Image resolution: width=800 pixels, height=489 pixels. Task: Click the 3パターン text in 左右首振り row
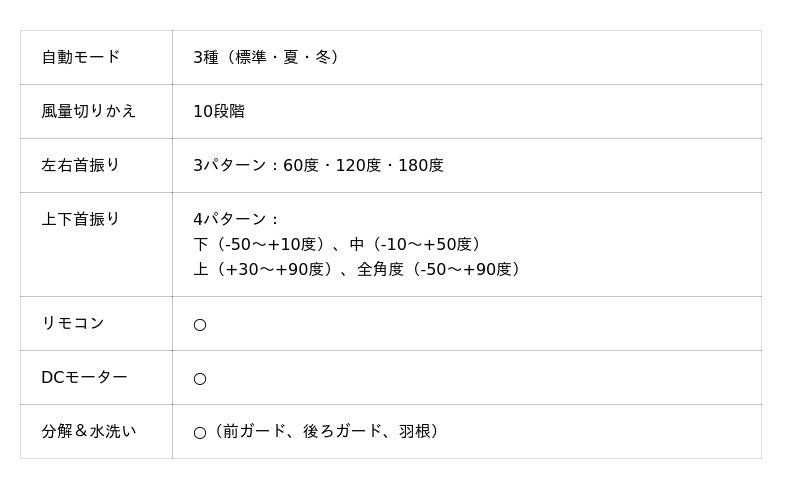tap(231, 165)
